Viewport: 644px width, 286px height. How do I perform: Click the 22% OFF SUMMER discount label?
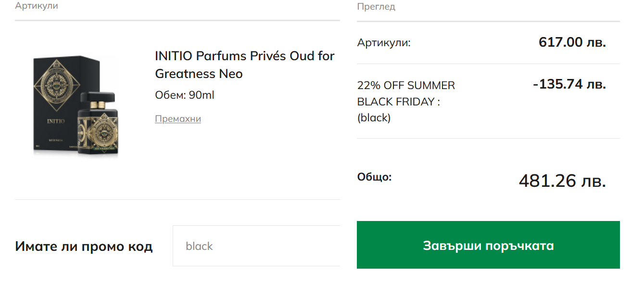click(x=405, y=86)
